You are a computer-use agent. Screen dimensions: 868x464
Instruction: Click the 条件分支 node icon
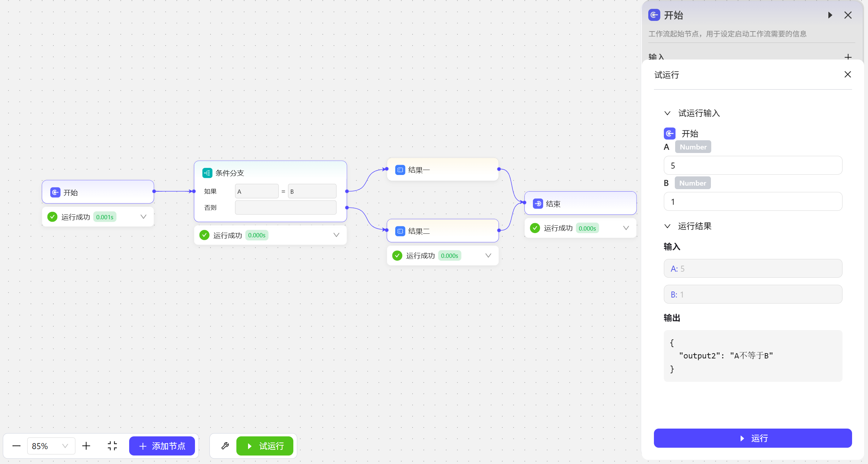click(207, 173)
